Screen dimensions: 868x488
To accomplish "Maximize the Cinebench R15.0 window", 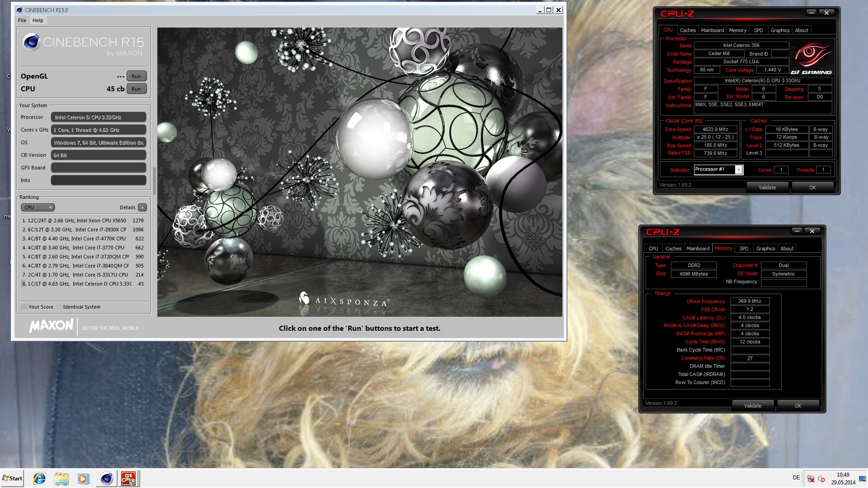I will tap(549, 10).
